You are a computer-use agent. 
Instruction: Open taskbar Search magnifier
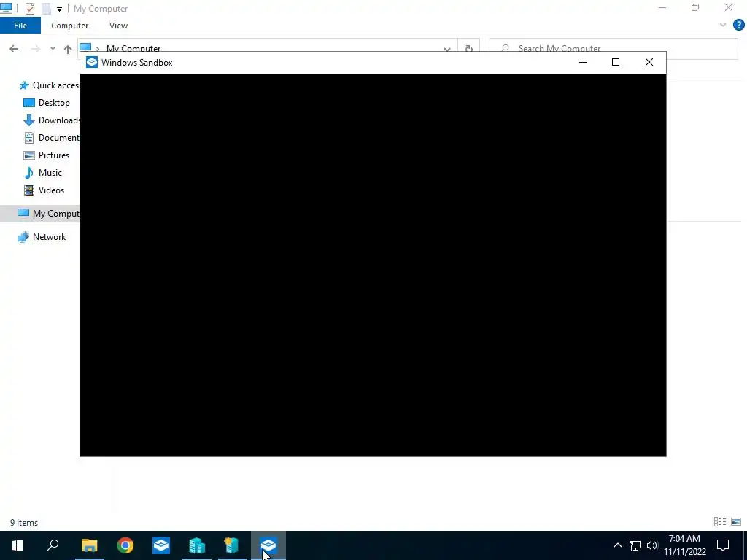pos(53,545)
